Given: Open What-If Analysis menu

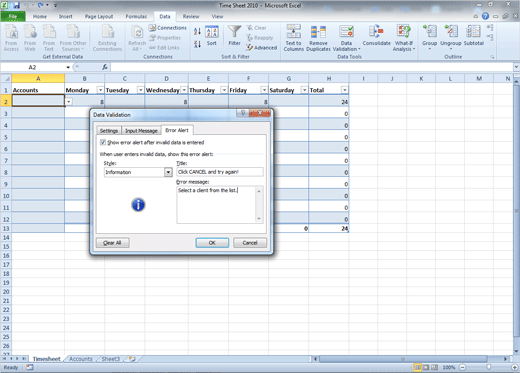Looking at the screenshot, I should point(404,38).
